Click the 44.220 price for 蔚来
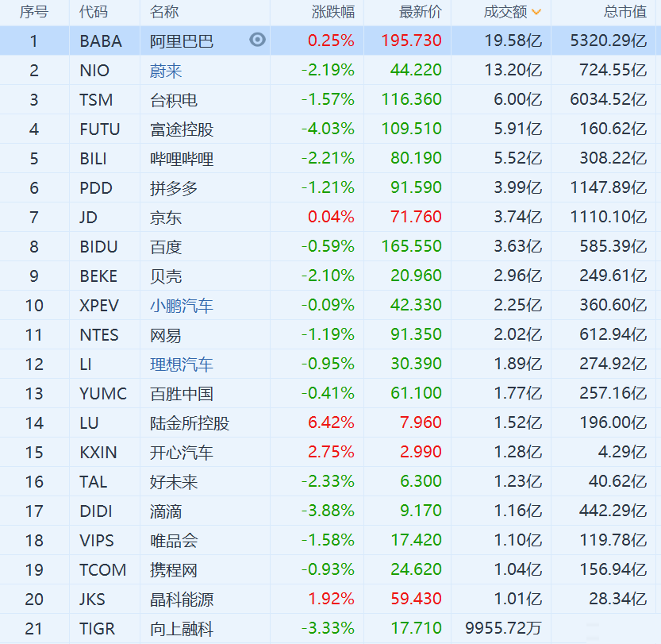The height and width of the screenshot is (644, 661). pyautogui.click(x=416, y=70)
